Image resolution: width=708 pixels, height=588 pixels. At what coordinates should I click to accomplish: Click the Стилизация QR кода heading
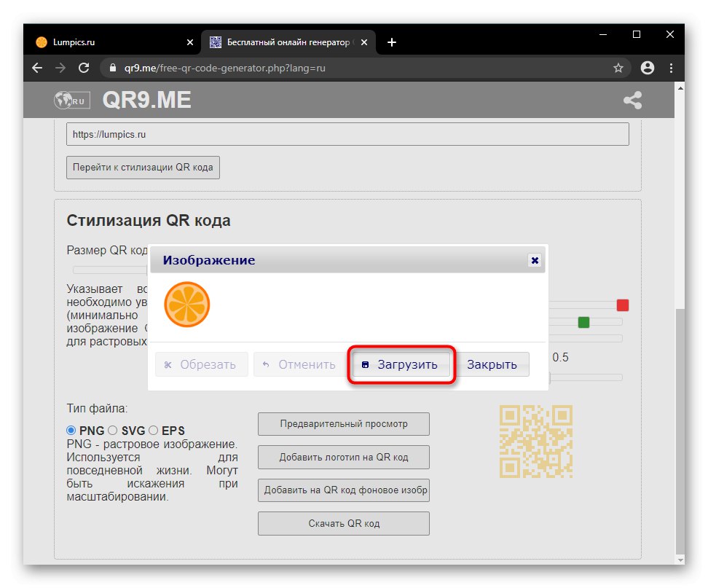pos(149,220)
